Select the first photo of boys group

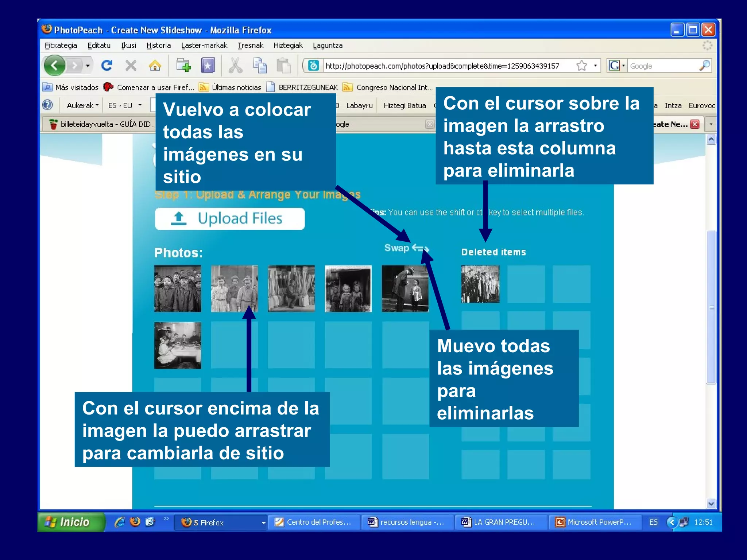[x=178, y=289]
